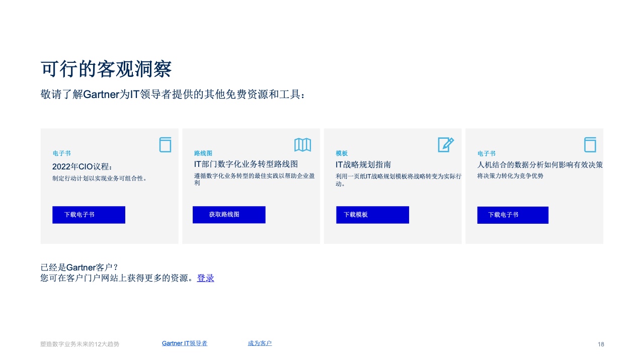Click the text 已经是Gartner客户？
Image resolution: width=644 pixels, height=362 pixels.
pyautogui.click(x=79, y=267)
